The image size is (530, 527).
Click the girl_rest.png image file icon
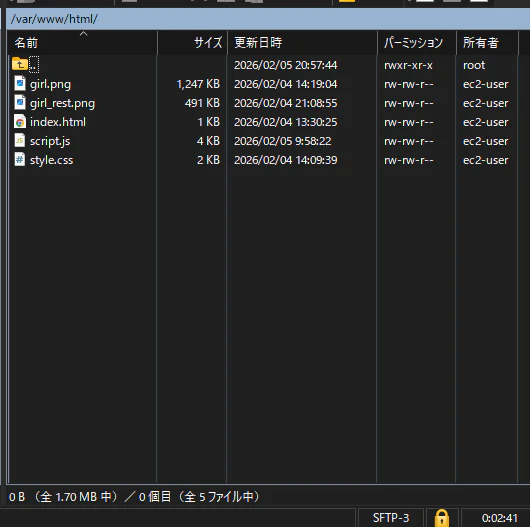click(x=20, y=102)
